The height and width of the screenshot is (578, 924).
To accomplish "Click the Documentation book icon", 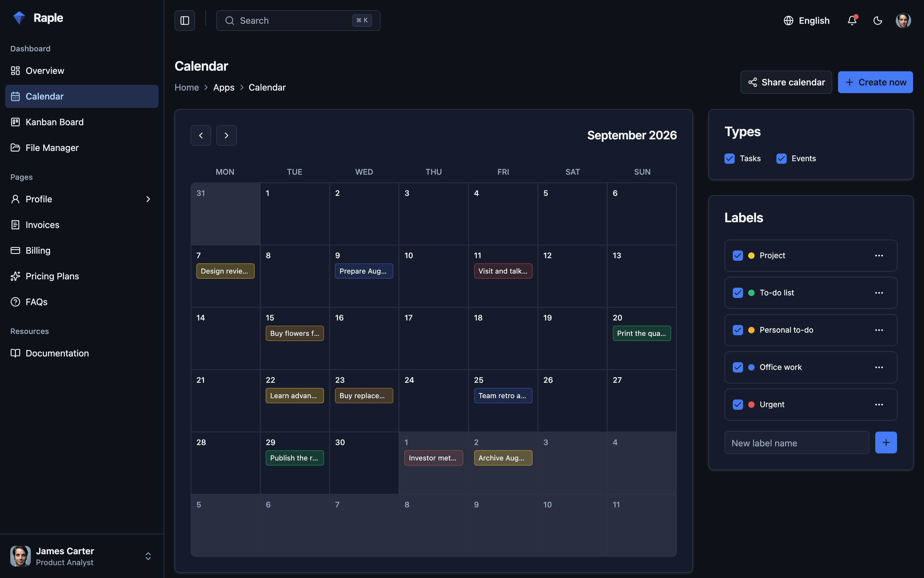I will click(15, 353).
